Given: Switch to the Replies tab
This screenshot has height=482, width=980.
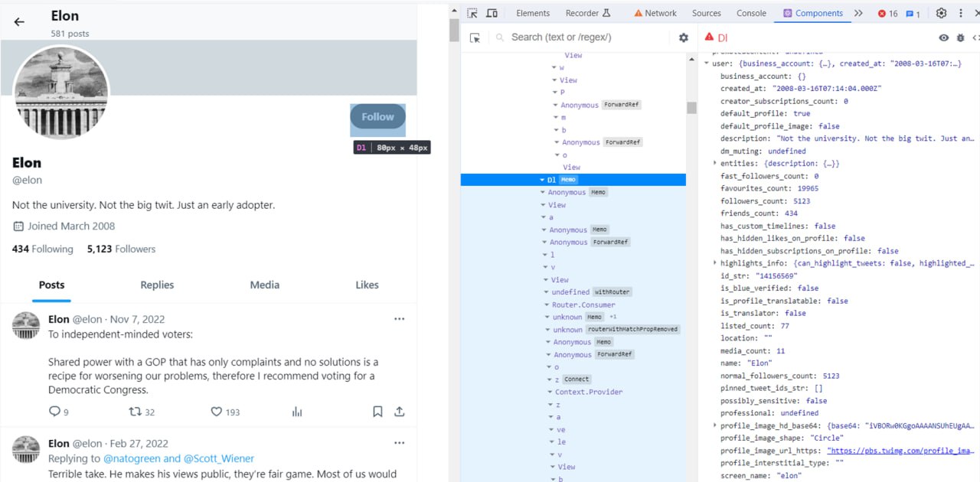Looking at the screenshot, I should (x=157, y=285).
